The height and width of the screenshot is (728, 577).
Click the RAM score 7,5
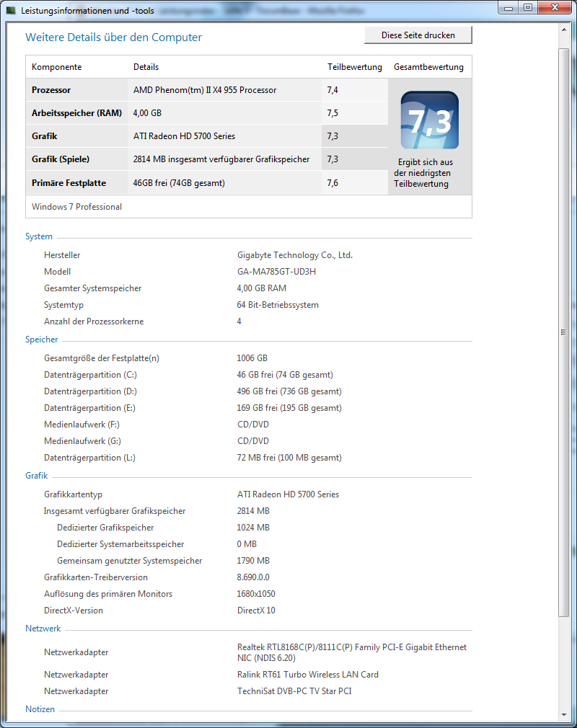(332, 113)
